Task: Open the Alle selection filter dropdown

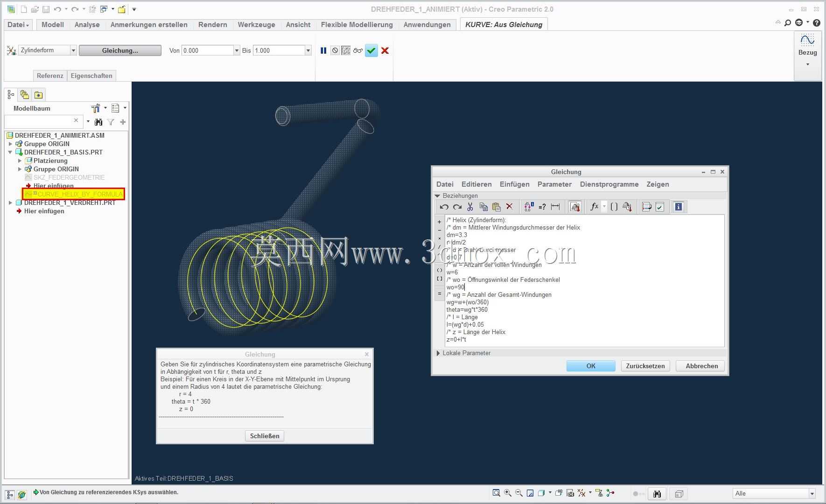Action: pos(812,494)
